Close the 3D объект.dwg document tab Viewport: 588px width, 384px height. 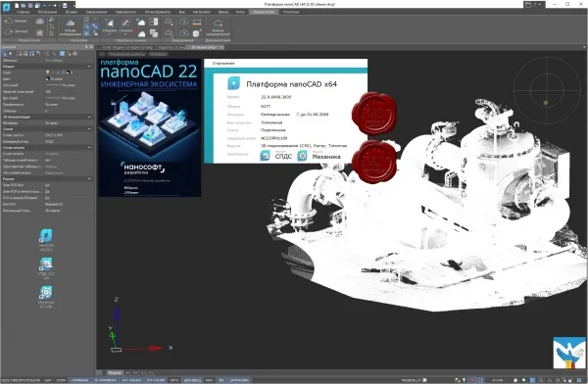pos(222,48)
